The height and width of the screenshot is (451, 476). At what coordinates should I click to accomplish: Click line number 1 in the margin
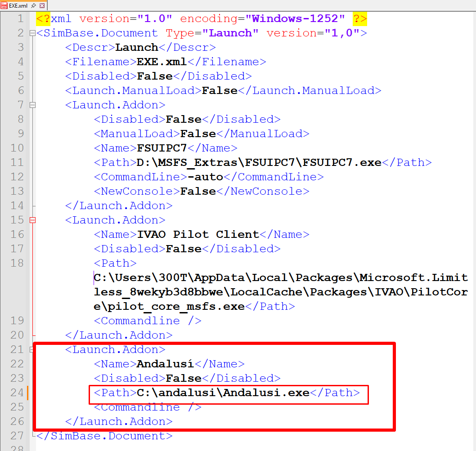20,19
